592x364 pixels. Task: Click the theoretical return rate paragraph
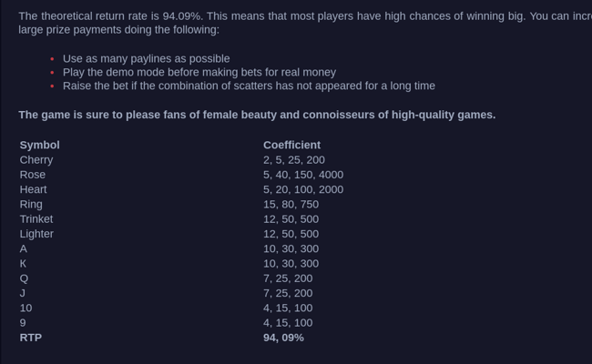(305, 23)
